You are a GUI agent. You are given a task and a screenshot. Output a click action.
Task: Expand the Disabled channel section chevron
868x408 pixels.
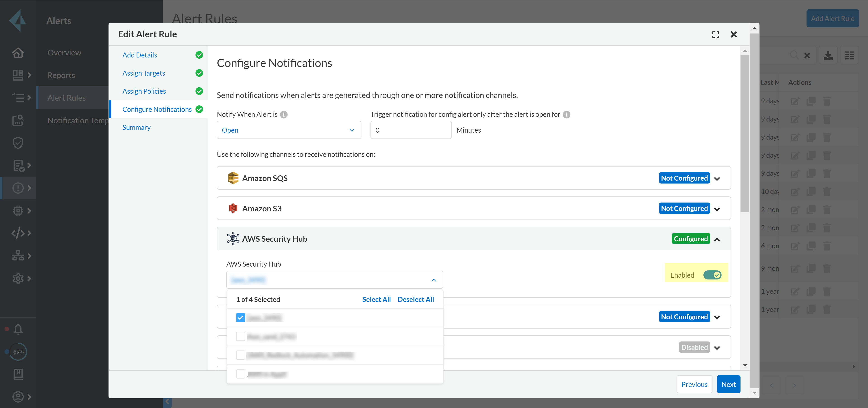click(x=717, y=348)
